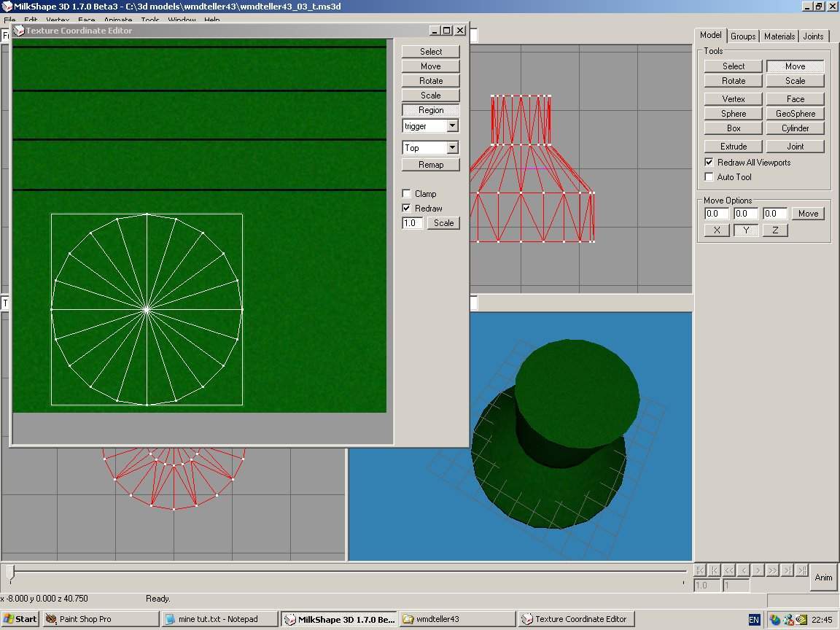Toggle the Anim mode button

tap(823, 577)
